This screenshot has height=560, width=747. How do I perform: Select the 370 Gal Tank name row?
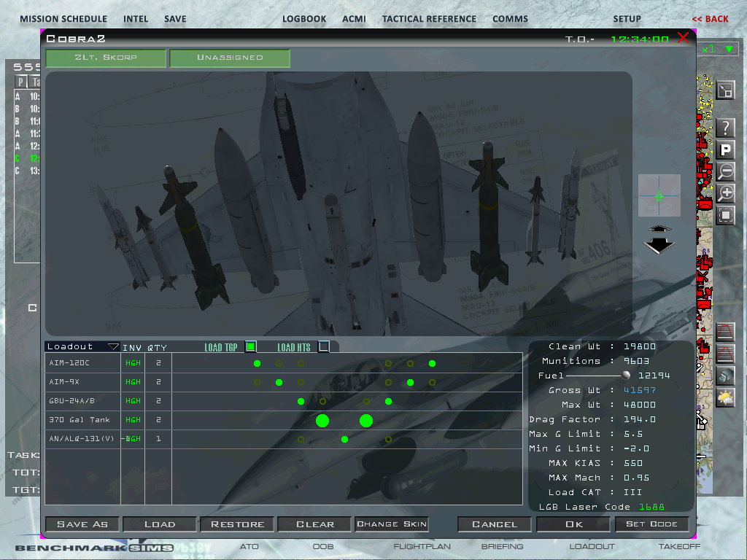(82, 420)
